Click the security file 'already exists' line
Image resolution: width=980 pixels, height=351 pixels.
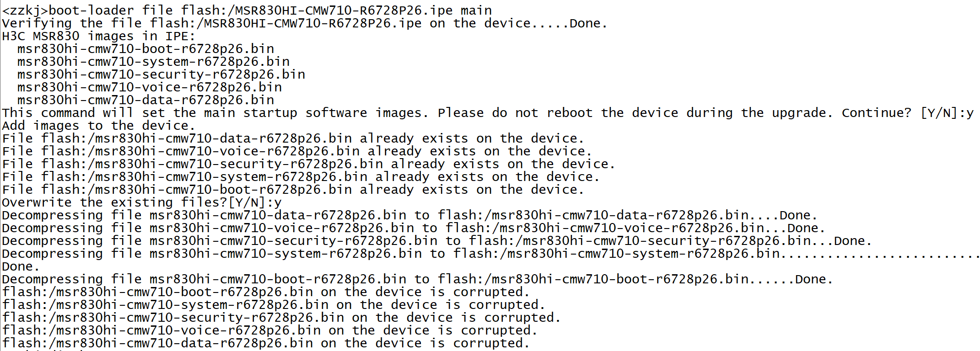308,164
